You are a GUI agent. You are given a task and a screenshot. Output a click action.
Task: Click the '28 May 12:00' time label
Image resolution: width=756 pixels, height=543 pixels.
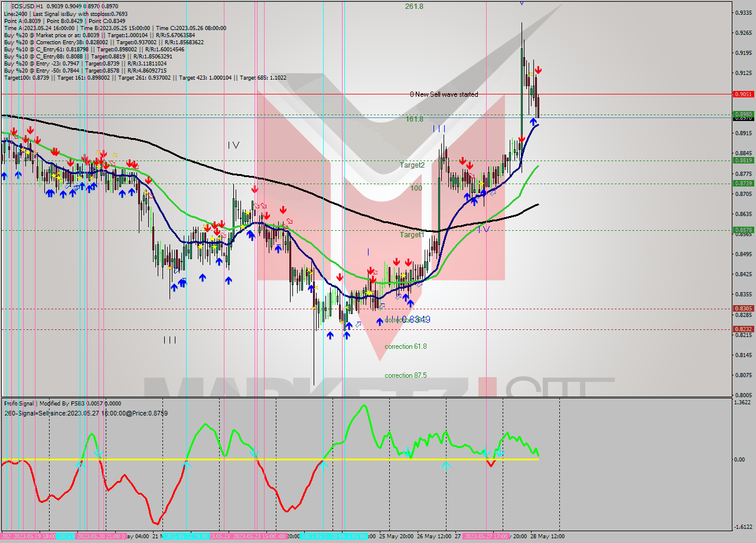click(x=547, y=537)
